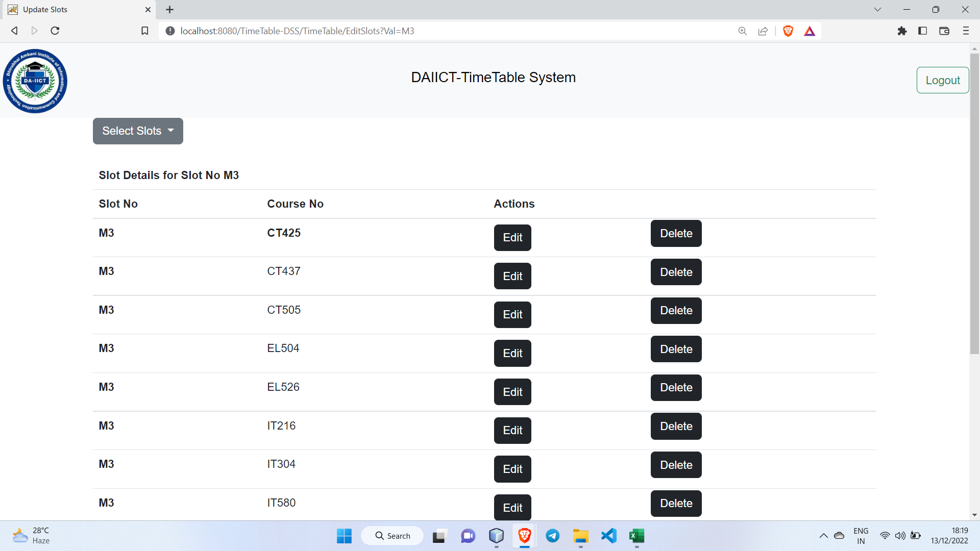The height and width of the screenshot is (551, 980).
Task: Open File Explorer from the taskbar
Action: click(x=581, y=536)
